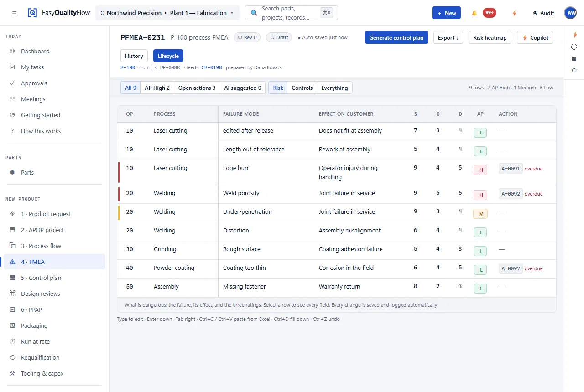The height and width of the screenshot is (392, 584).
Task: Click the Design reviews command icon
Action: coord(12,294)
